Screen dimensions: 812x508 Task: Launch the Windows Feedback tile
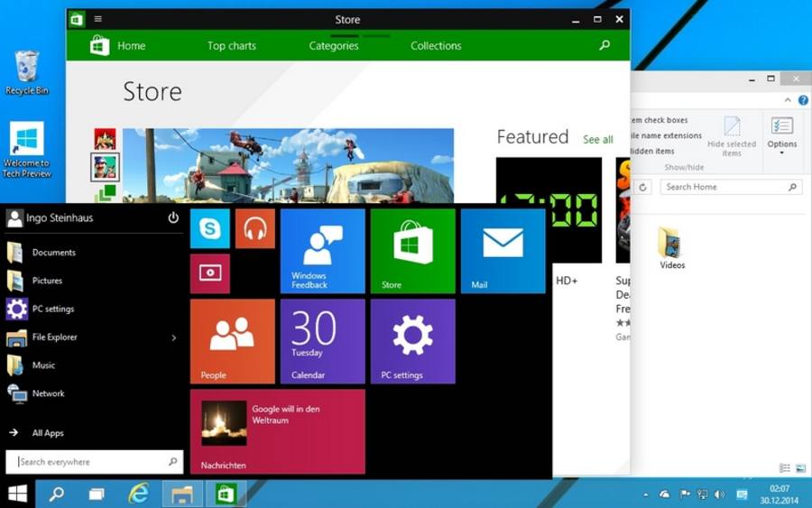click(x=323, y=251)
